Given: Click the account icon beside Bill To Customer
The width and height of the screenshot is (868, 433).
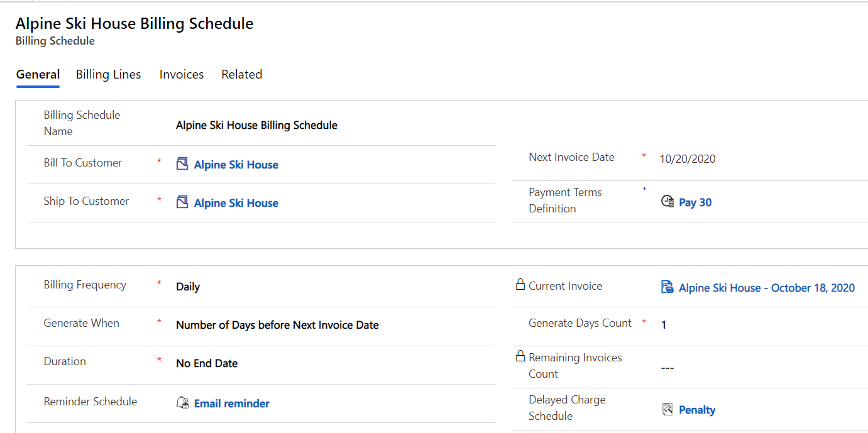Looking at the screenshot, I should coord(182,164).
